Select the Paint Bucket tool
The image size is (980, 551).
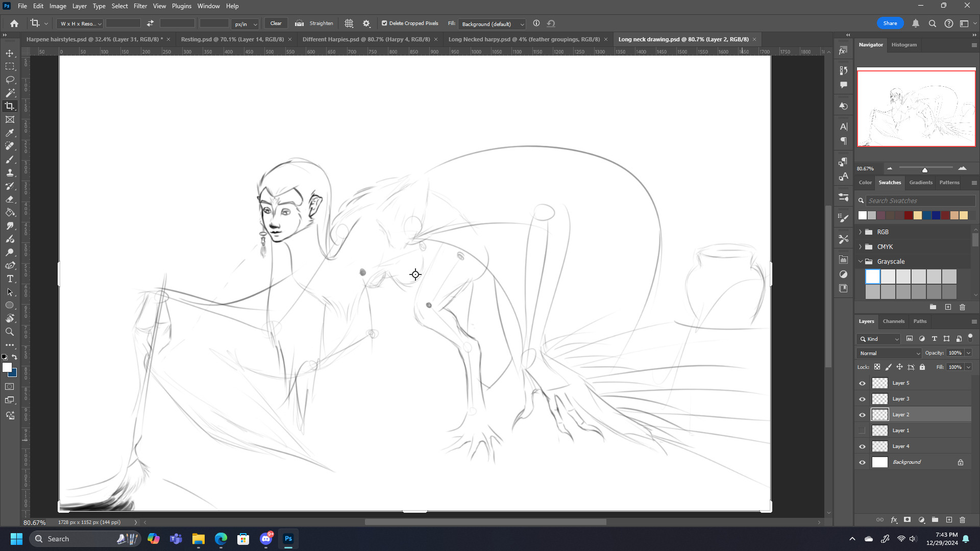click(10, 212)
